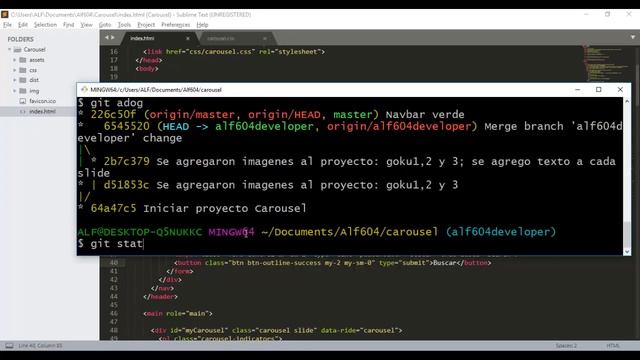Click commit hash 6545520 in terminal
Screen dimensions: 640x360
click(x=127, y=127)
